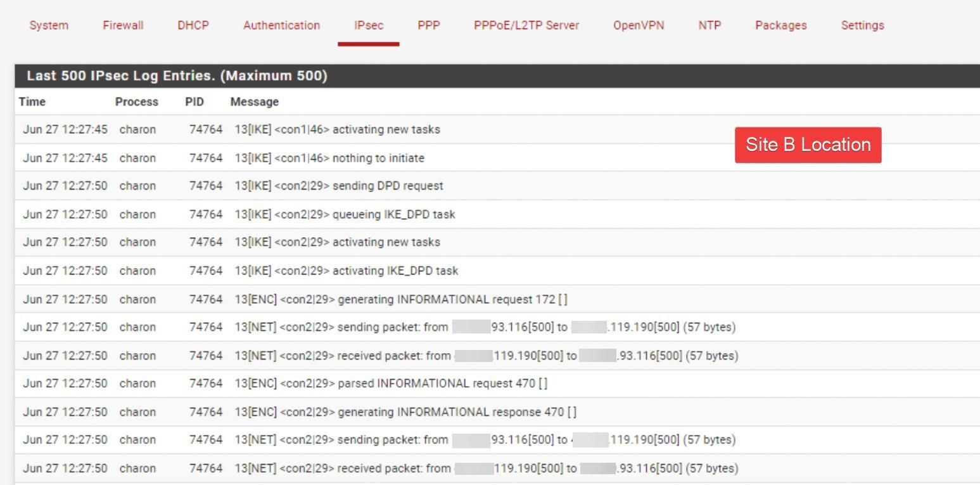The image size is (980, 485).
Task: Select 'parsed INFORMATIONAL request 470' message
Action: pyautogui.click(x=391, y=384)
